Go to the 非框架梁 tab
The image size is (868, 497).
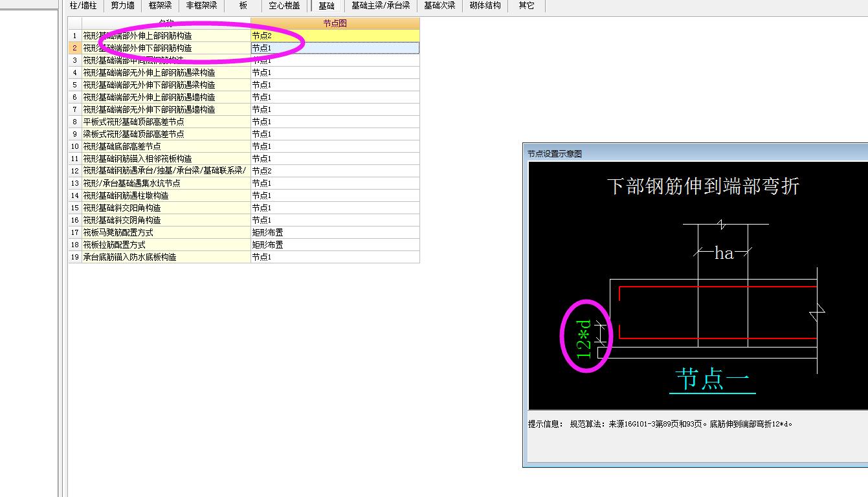[x=201, y=6]
